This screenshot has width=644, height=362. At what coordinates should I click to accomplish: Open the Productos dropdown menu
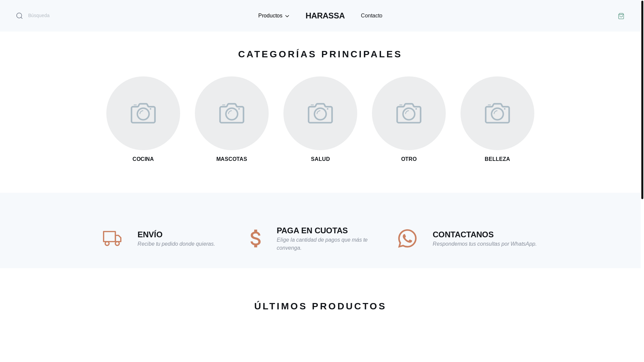pos(274,16)
